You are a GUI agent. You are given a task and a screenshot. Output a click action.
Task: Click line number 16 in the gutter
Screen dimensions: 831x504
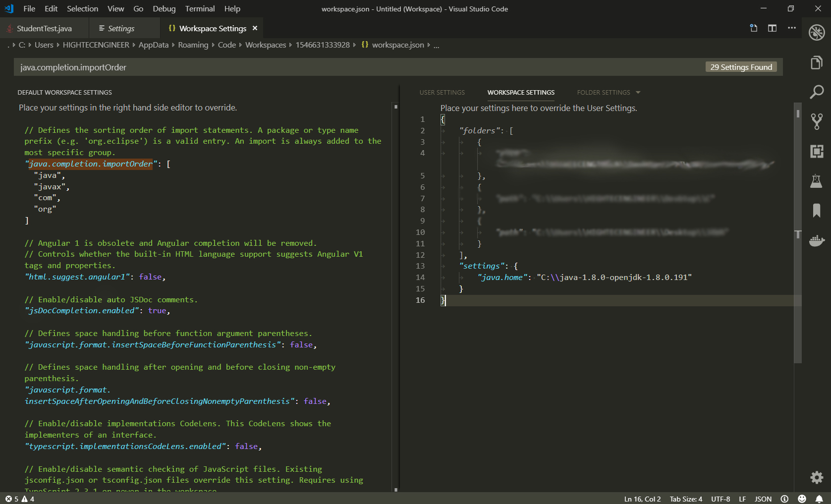420,300
